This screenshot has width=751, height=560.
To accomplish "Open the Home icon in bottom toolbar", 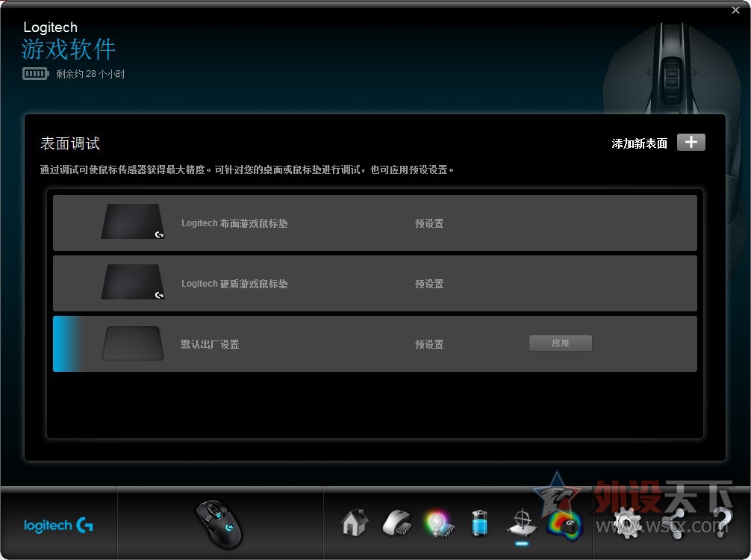I will coord(355,523).
